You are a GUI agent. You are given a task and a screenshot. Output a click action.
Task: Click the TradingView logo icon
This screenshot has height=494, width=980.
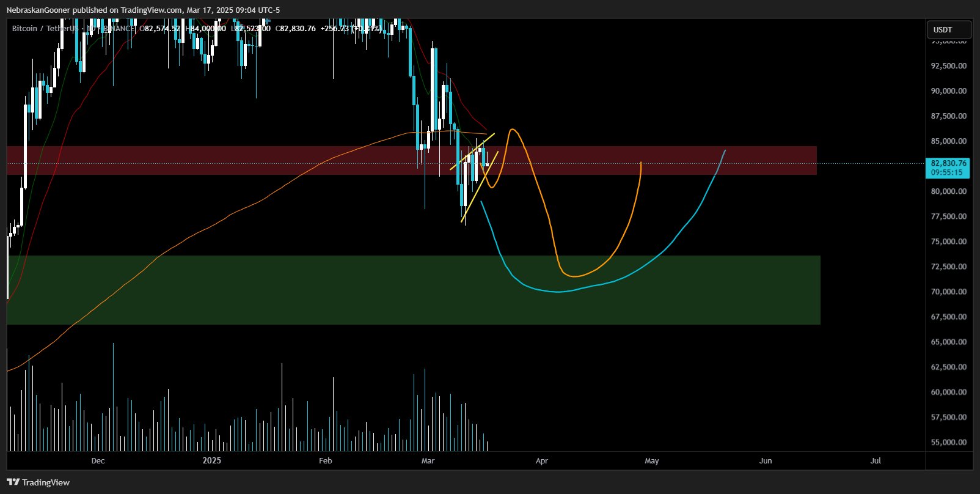[13, 482]
